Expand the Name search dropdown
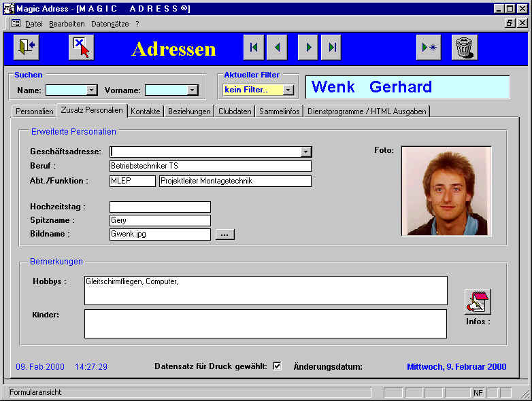The image size is (532, 401). click(x=92, y=90)
